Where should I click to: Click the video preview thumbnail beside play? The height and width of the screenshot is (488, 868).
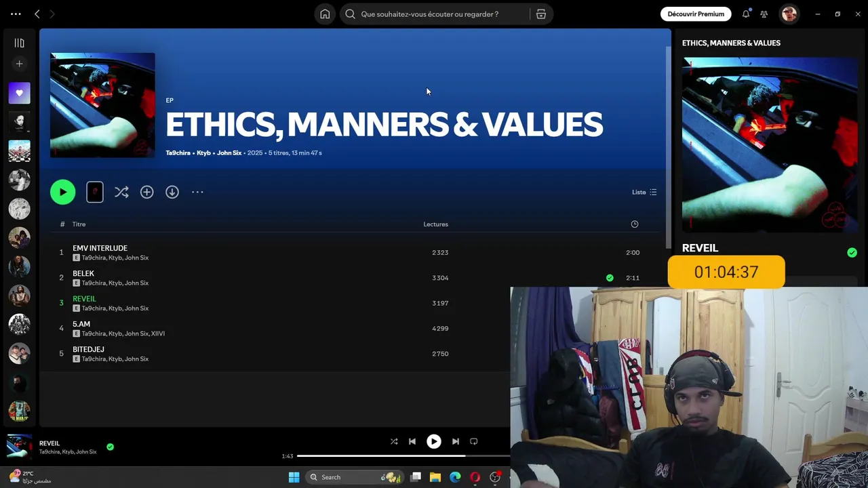(95, 192)
